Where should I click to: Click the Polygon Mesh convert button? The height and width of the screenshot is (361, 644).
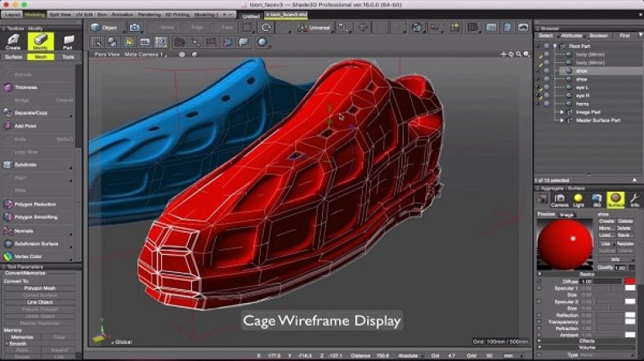click(x=40, y=288)
